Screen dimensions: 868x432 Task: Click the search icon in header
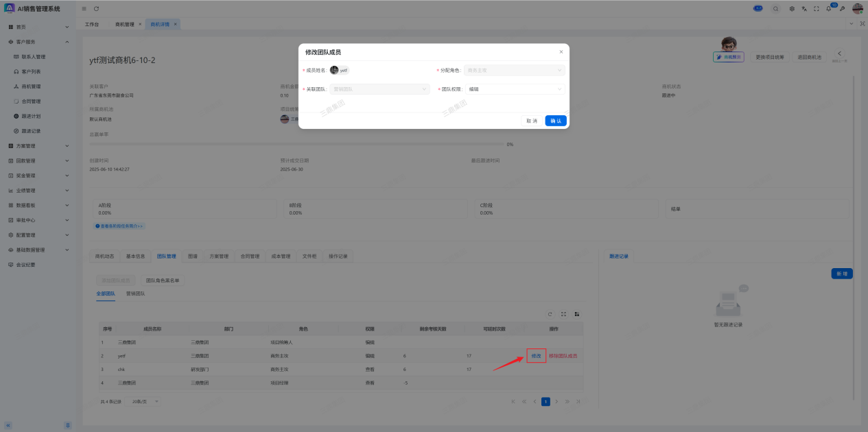(x=775, y=8)
